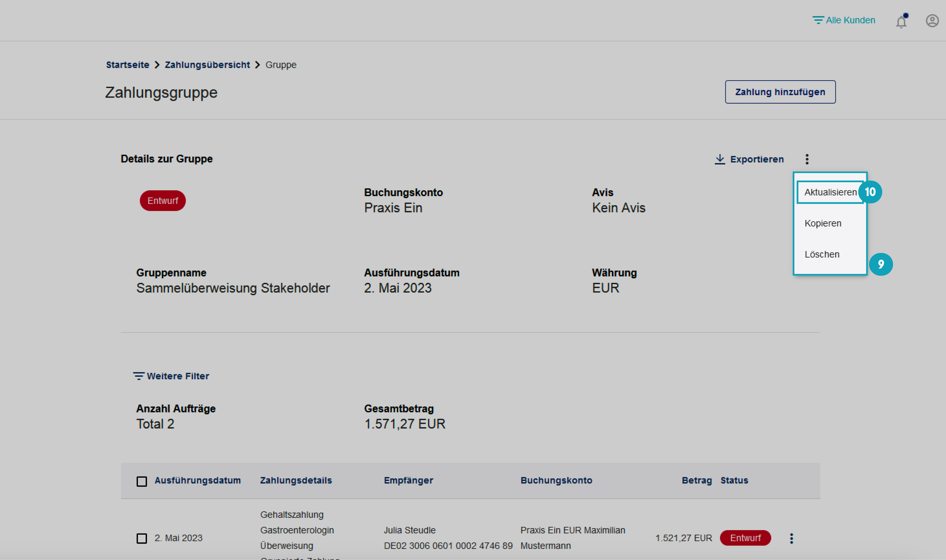Click the 1.571,27 EUR total amount
The height and width of the screenshot is (560, 946).
pos(405,424)
